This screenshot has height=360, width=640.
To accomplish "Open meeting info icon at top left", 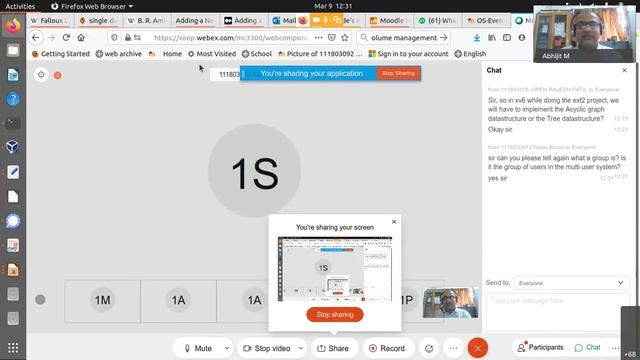I will tap(41, 75).
